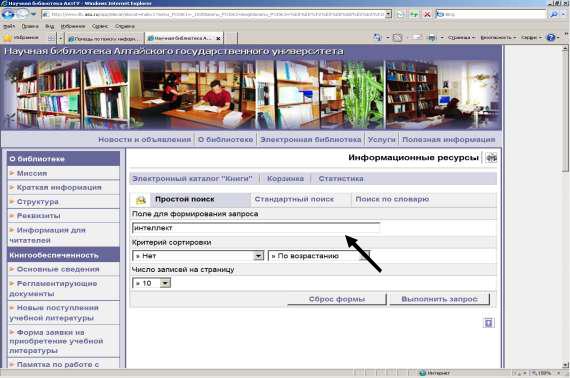Open the address bar history dropdown
The image size is (570, 378).
[388, 14]
